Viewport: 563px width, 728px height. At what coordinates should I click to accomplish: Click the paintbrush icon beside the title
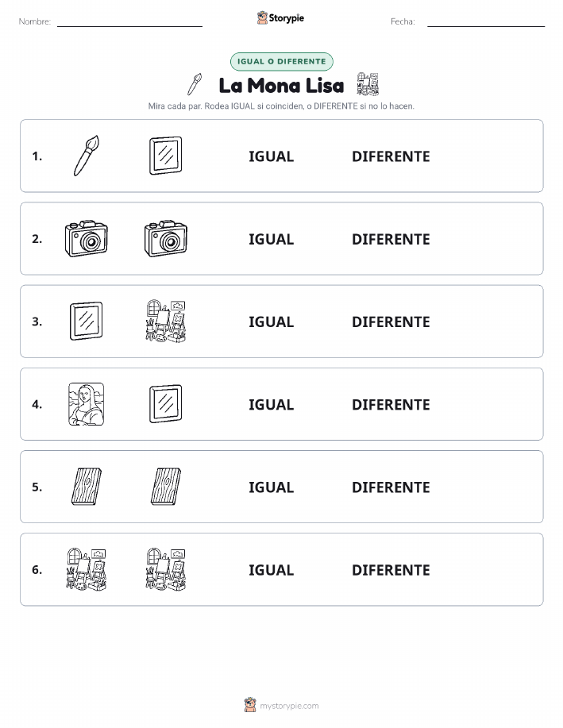pos(195,84)
